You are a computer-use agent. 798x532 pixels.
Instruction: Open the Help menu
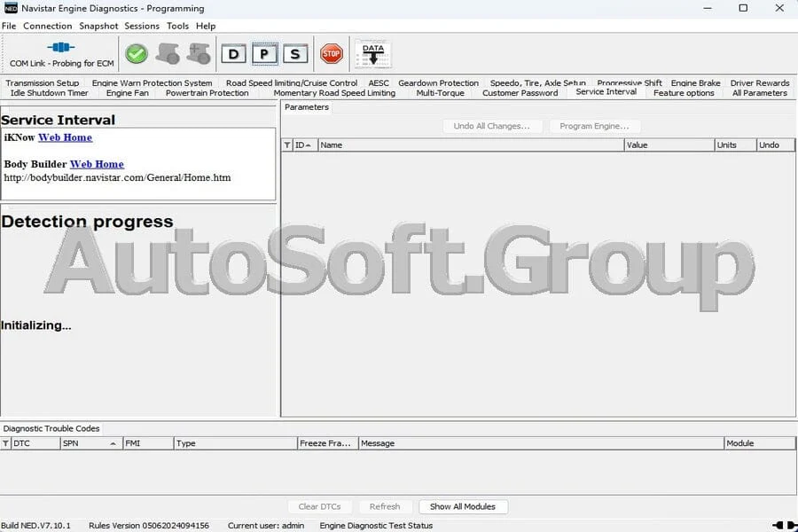pyautogui.click(x=206, y=26)
